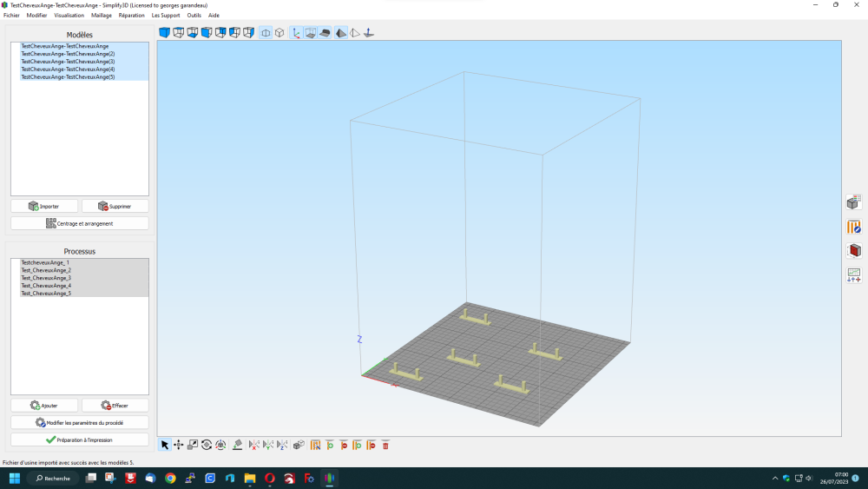Viewport: 868px width, 489px height.
Task: Toggle the coordinate axes display
Action: [296, 33]
